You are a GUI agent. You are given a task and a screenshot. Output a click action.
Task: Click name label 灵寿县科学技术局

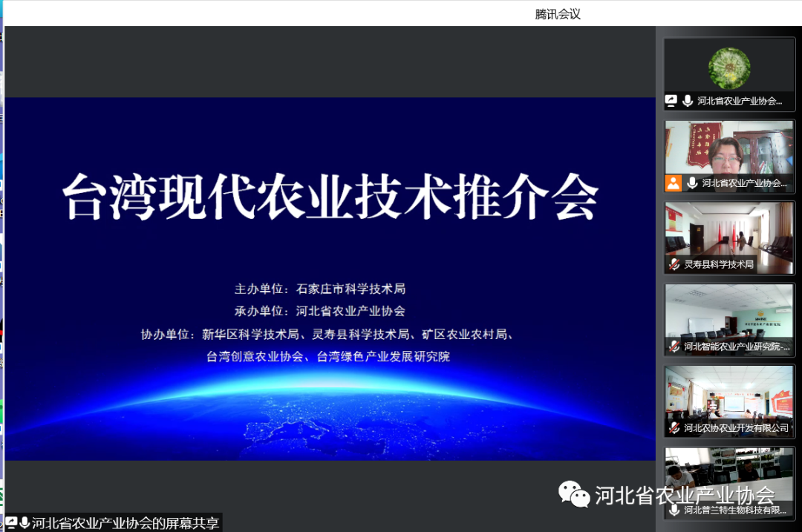tap(719, 264)
